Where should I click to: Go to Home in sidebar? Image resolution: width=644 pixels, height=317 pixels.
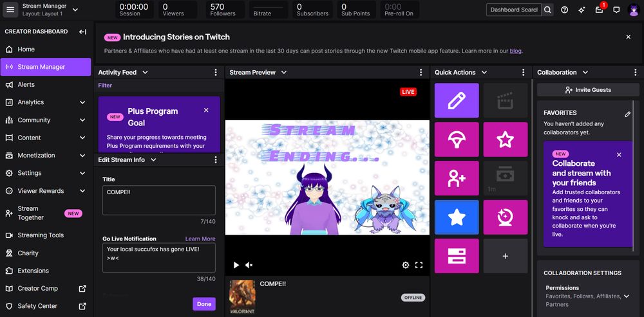click(x=46, y=50)
